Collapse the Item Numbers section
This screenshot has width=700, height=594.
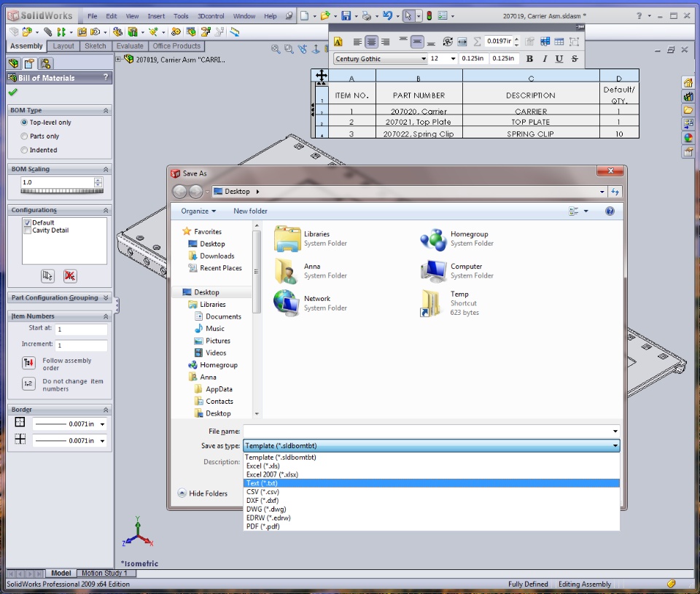coord(106,316)
